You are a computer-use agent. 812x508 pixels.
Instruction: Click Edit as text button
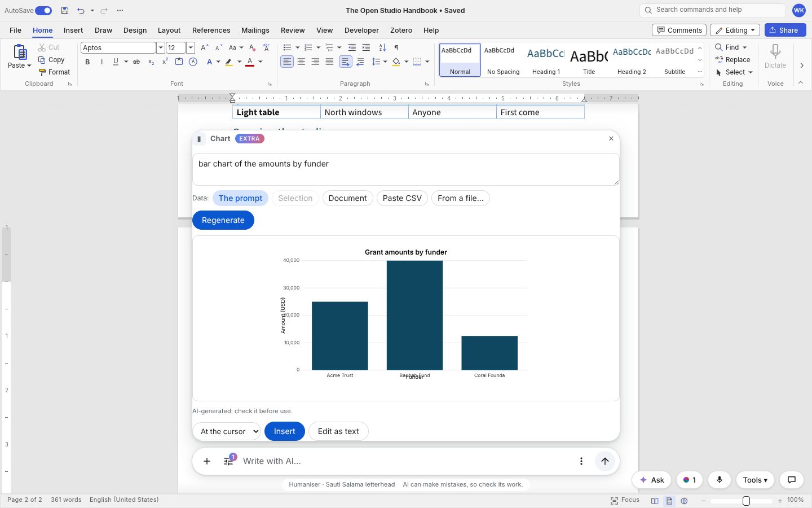click(x=338, y=431)
